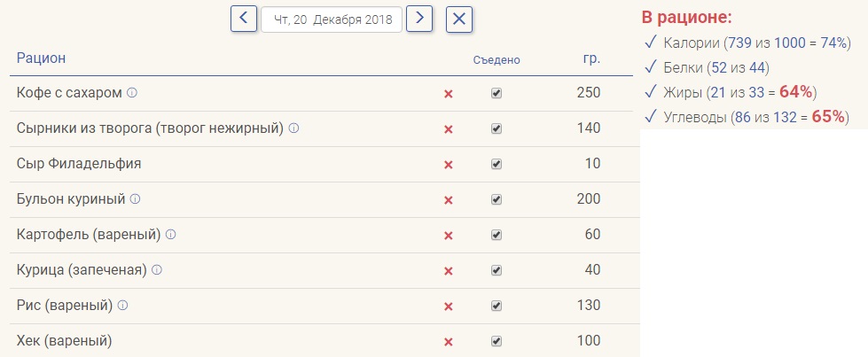Click info icon beside Курица (запеченая)

157,269
